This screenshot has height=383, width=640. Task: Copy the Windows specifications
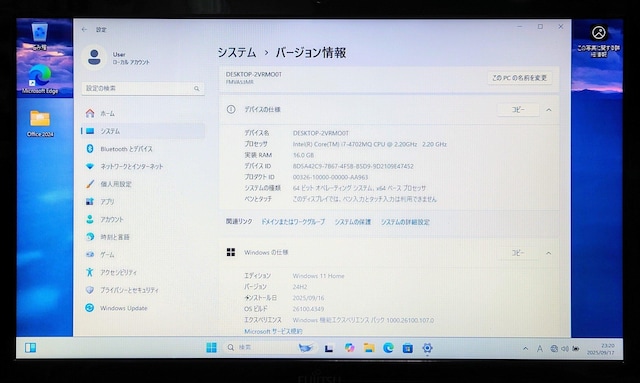pos(518,253)
